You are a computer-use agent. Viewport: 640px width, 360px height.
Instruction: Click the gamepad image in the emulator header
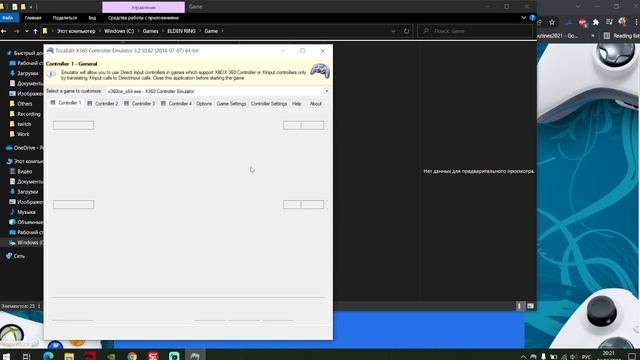coord(320,71)
